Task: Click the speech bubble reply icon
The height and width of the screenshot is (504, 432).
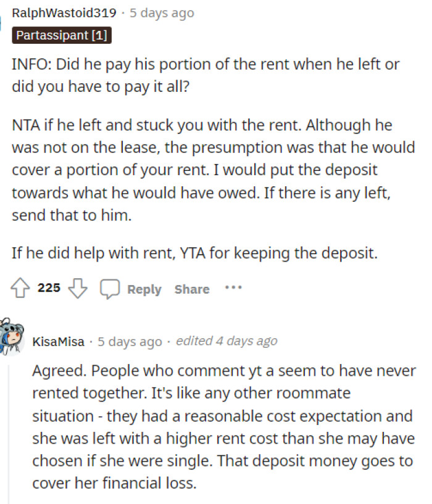Action: pos(111,287)
